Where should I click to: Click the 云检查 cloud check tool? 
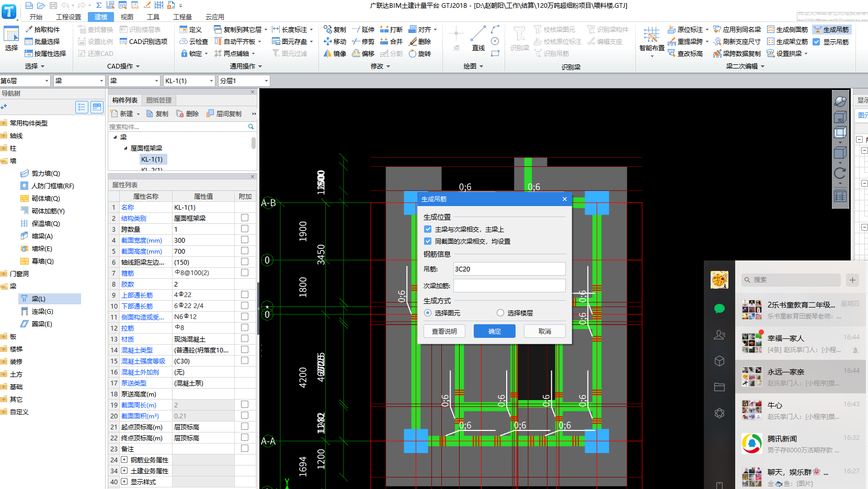point(194,42)
